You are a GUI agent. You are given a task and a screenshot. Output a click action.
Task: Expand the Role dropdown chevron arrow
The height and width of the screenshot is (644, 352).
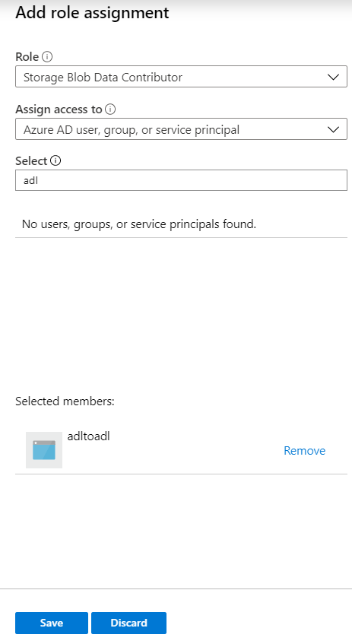(x=334, y=78)
